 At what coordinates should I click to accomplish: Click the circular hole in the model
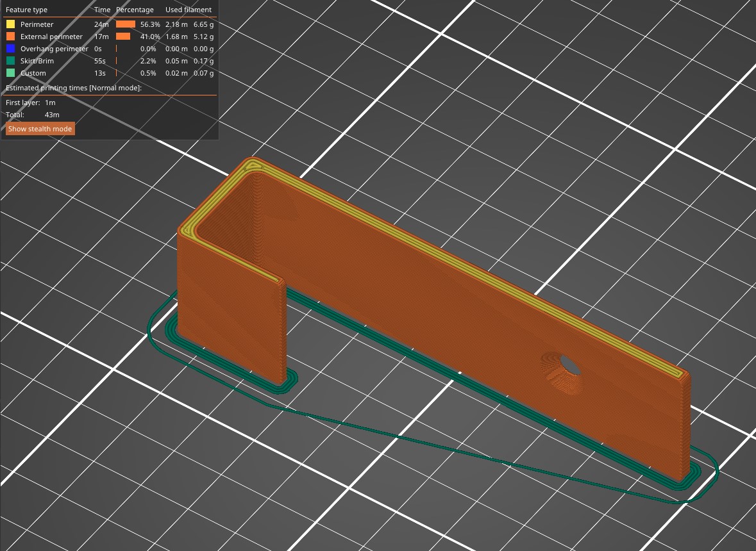click(x=569, y=365)
